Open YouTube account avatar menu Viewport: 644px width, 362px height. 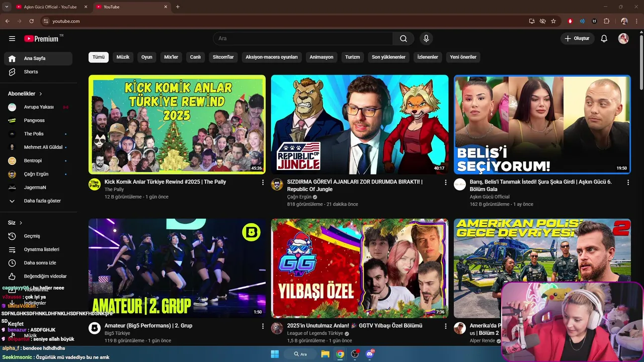[623, 39]
